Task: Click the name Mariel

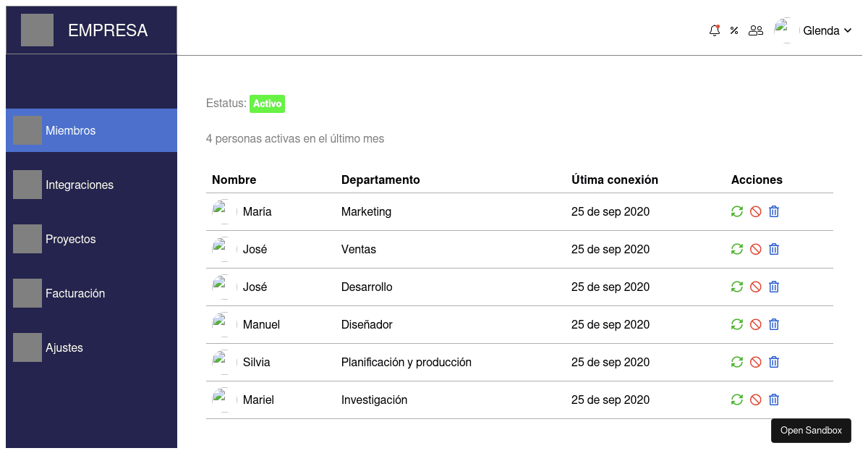Action: point(258,400)
